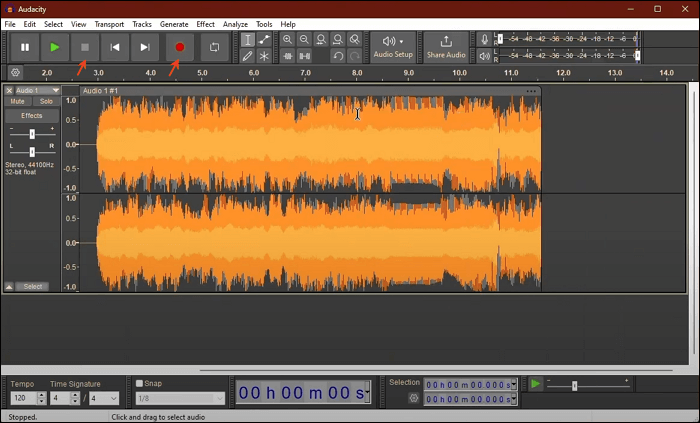The image size is (700, 423).
Task: Toggle the Loop playback button
Action: point(214,47)
